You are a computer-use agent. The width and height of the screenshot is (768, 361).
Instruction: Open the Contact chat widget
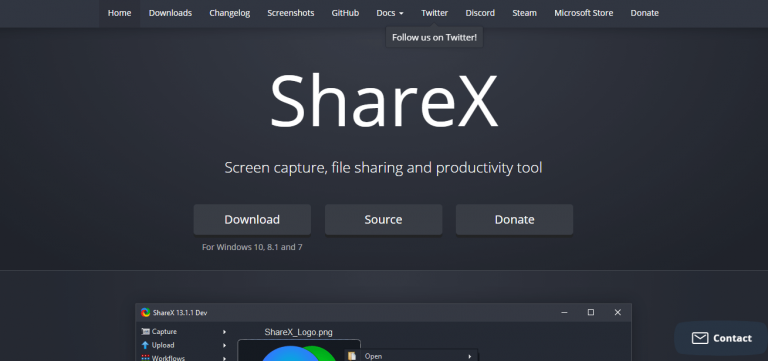point(721,338)
